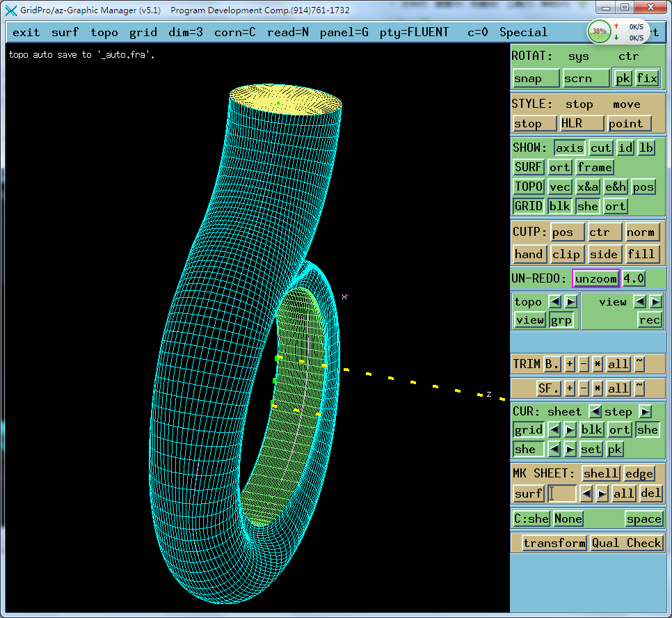Click the CUR sheet step forward arrow

point(645,411)
